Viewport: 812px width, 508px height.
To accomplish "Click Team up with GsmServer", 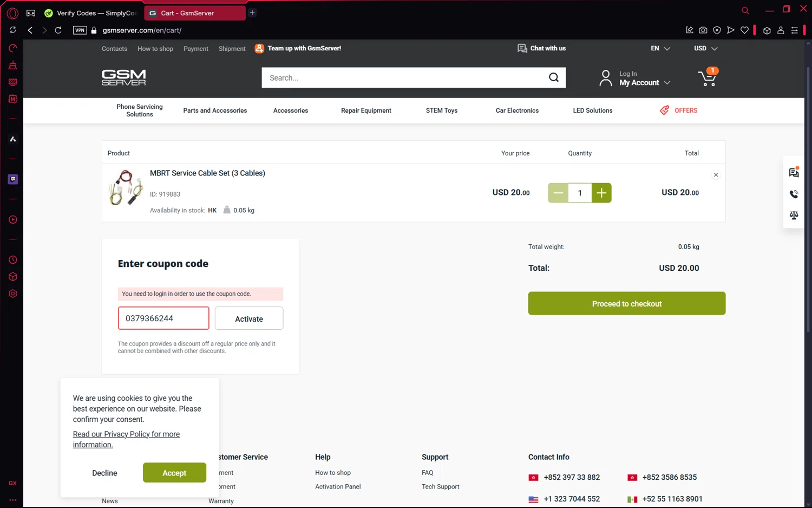I will (x=298, y=48).
